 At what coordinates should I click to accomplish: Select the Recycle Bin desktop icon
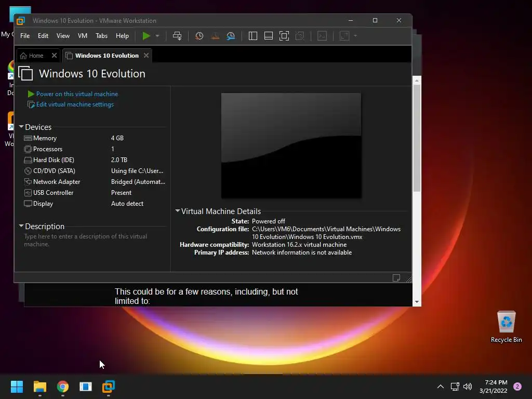point(506,327)
